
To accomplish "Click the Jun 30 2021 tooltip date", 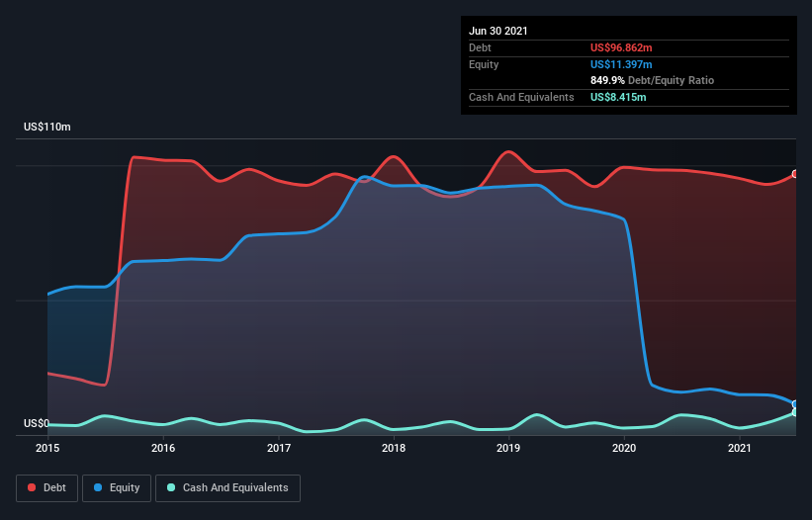I will [498, 31].
